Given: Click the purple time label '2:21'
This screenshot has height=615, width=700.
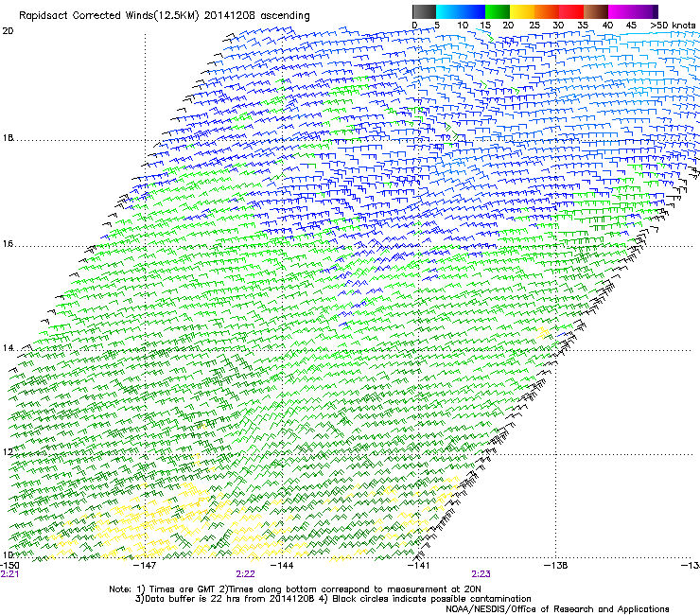Looking at the screenshot, I should coord(9,574).
